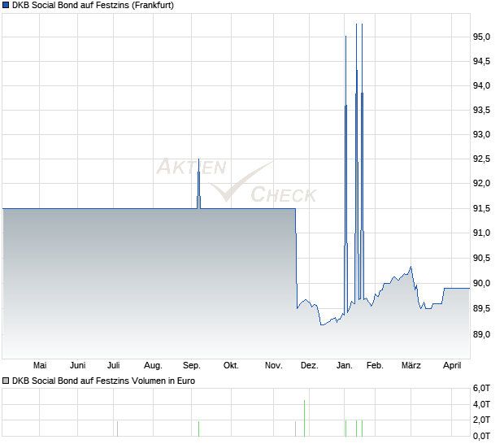Click the 'Dez.' month label on the x-axis
The image size is (504, 444).
coord(310,365)
